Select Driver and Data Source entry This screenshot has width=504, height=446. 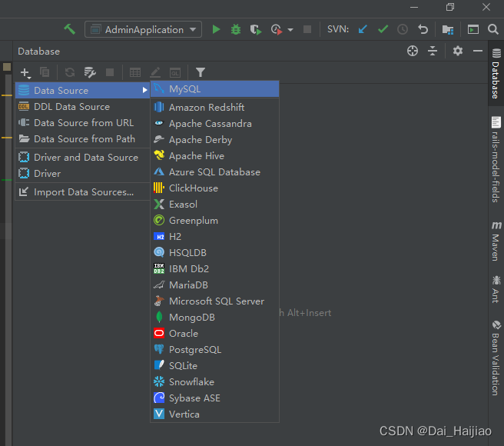[83, 158]
